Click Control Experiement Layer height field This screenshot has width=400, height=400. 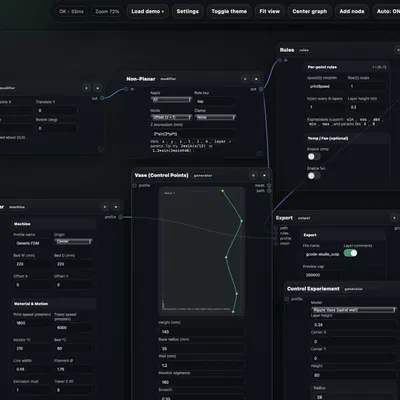(354, 325)
